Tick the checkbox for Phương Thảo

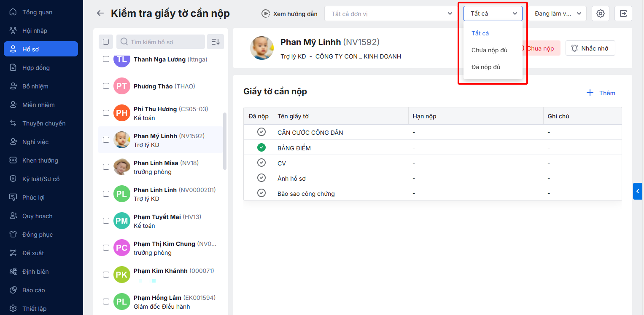pos(106,86)
